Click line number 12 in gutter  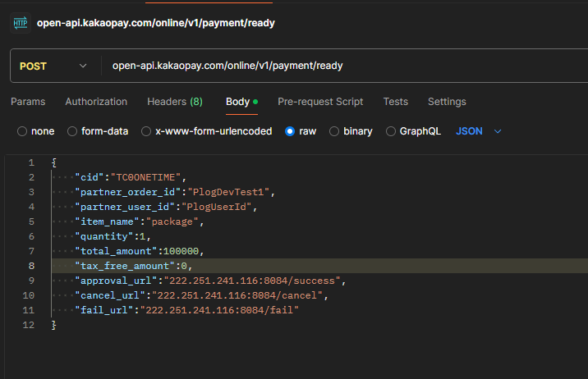tap(29, 325)
